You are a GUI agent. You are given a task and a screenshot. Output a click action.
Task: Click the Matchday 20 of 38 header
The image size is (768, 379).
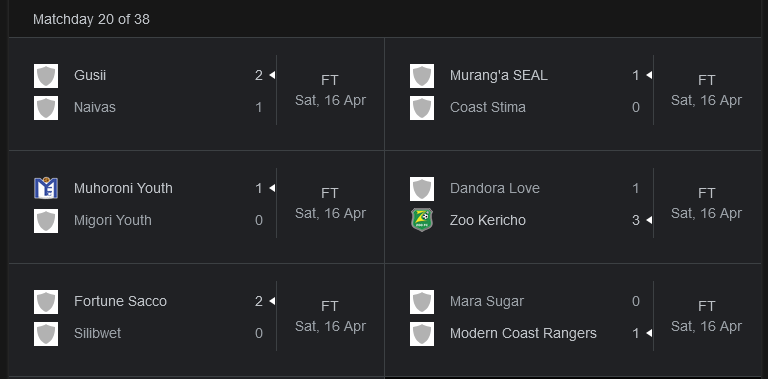[91, 20]
